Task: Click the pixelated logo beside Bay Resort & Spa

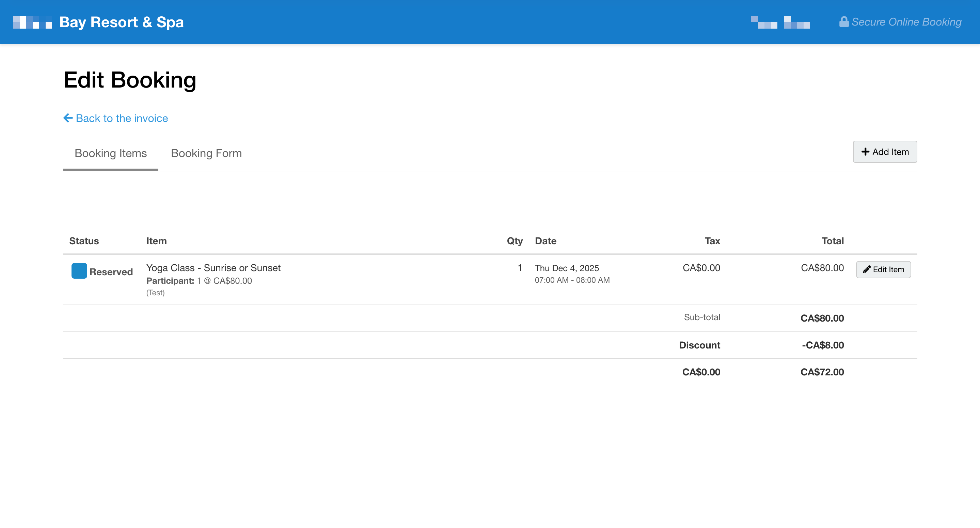Action: 32,22
